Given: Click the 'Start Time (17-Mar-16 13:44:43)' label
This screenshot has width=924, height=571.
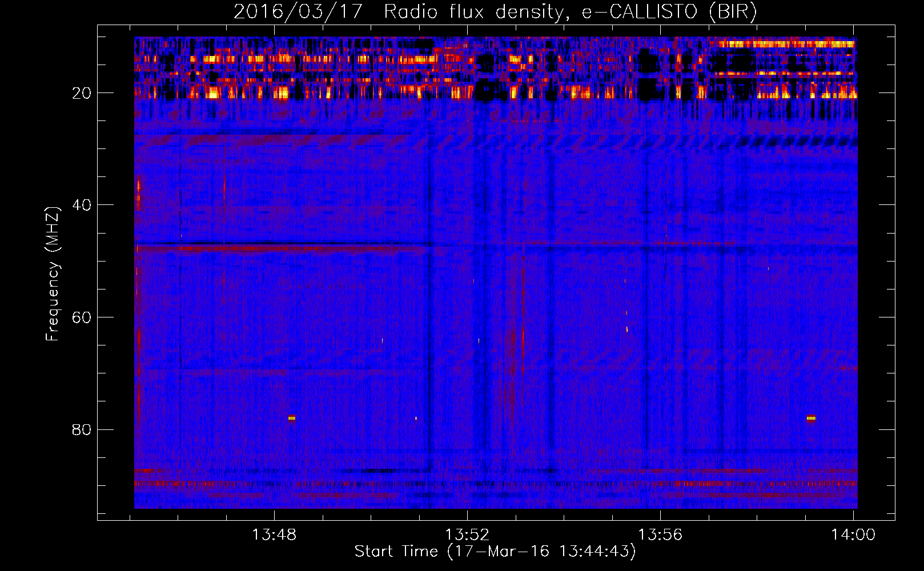Looking at the screenshot, I should (495, 552).
